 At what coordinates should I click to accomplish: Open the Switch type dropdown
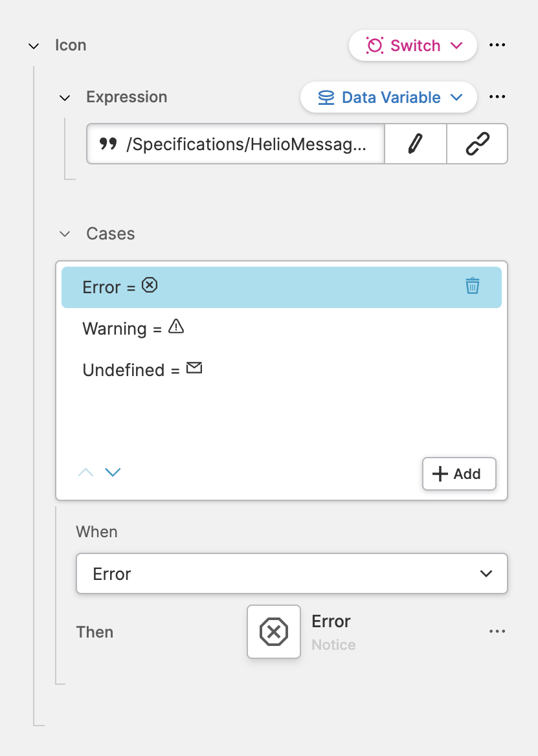pos(413,46)
